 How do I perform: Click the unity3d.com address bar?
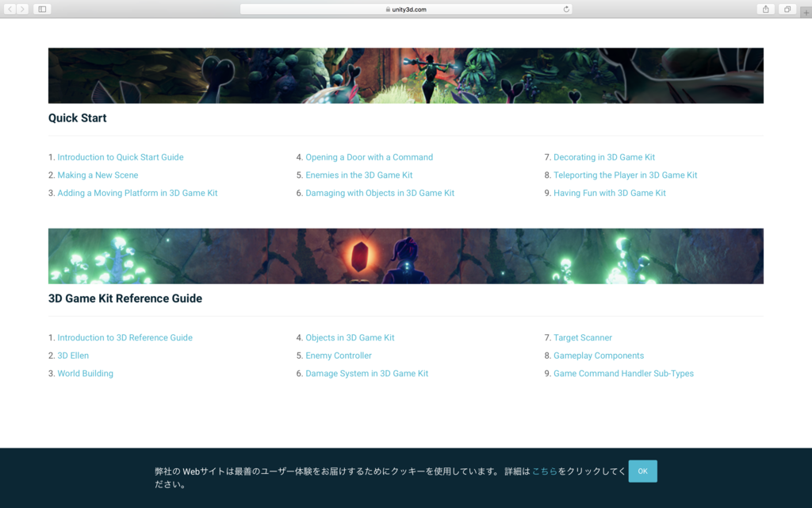[406, 10]
